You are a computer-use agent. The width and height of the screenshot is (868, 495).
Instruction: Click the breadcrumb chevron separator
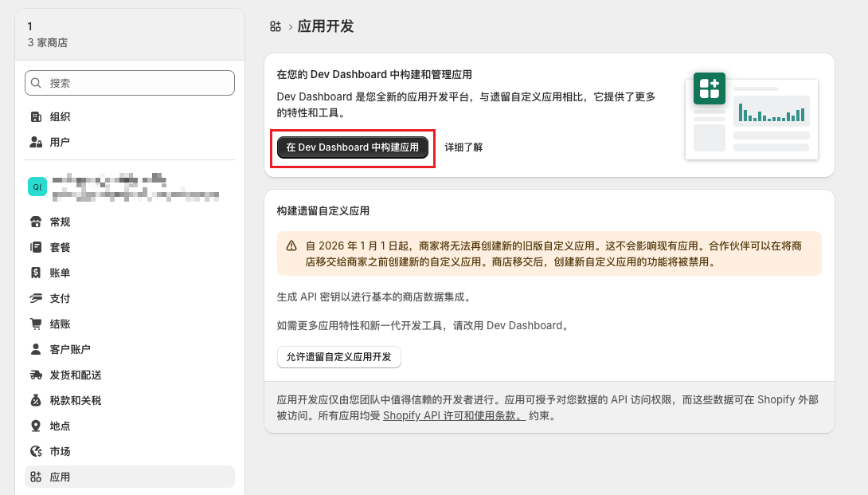(x=290, y=26)
